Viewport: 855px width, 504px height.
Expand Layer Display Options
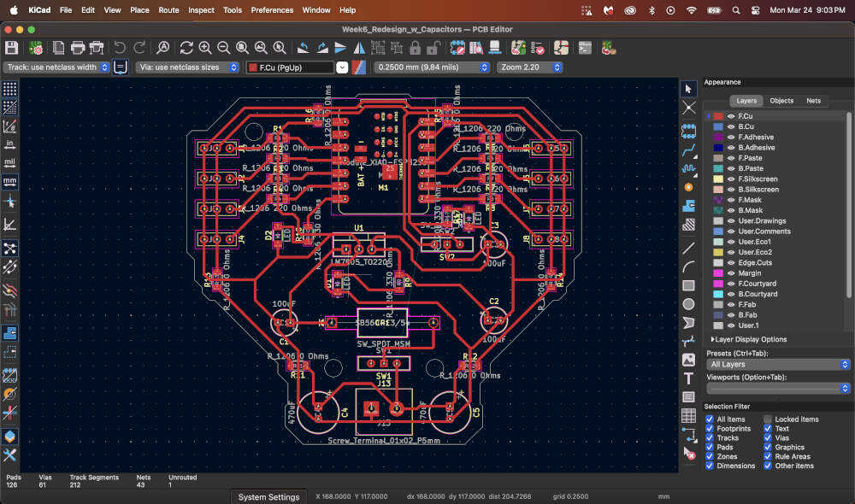pos(749,339)
